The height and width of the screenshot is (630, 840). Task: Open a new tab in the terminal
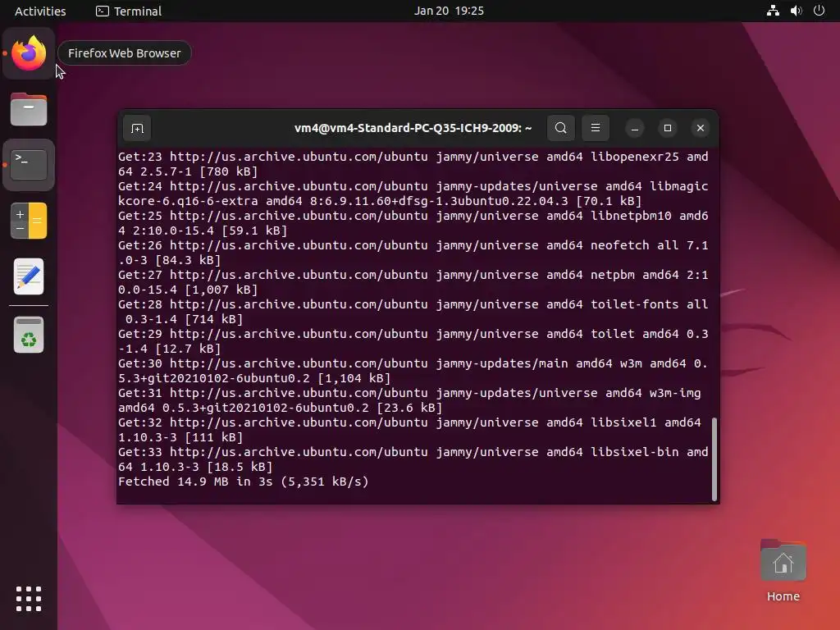click(x=137, y=128)
